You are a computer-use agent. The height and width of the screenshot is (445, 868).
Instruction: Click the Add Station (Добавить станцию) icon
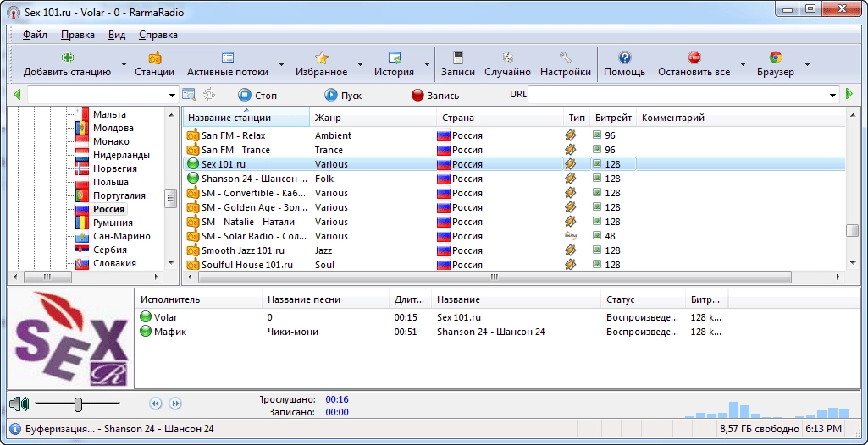point(67,58)
